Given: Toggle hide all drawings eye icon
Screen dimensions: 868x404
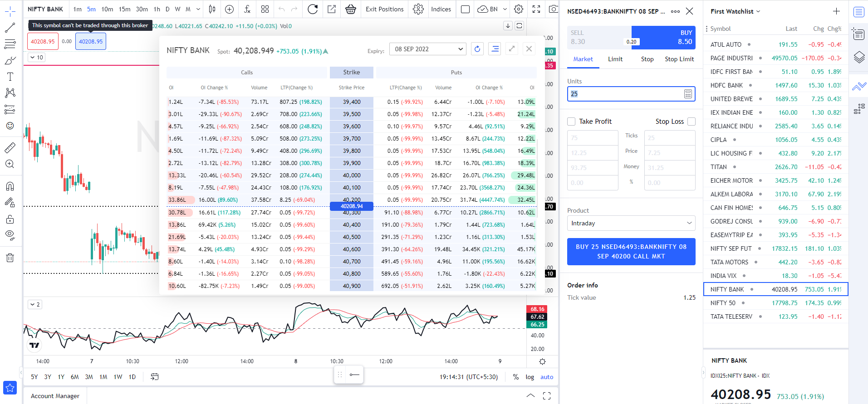Looking at the screenshot, I should [x=10, y=235].
